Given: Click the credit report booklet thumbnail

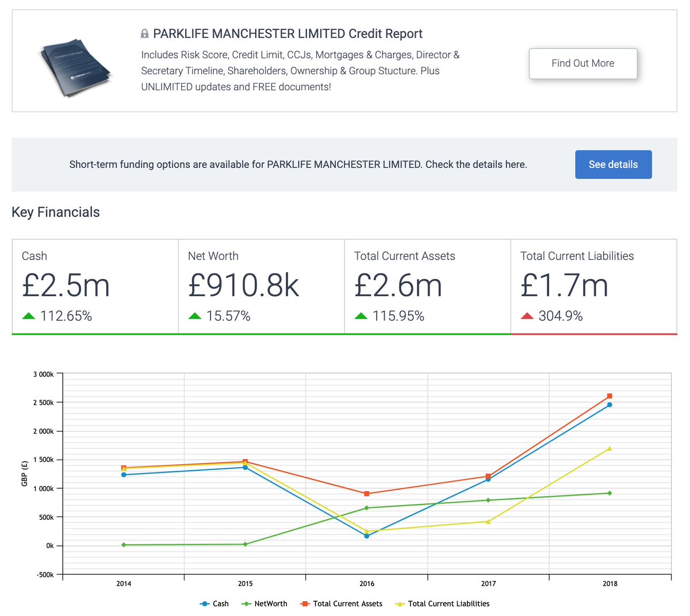Looking at the screenshot, I should 75,68.
